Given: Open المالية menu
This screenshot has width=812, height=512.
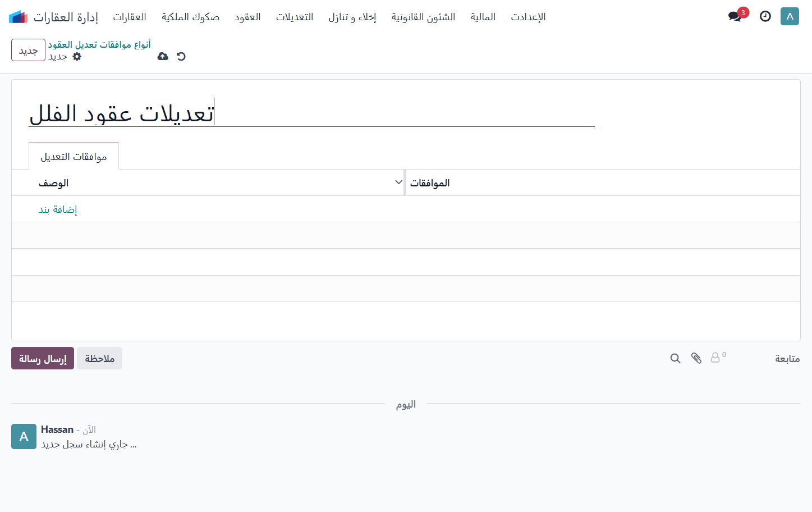Looking at the screenshot, I should point(483,17).
